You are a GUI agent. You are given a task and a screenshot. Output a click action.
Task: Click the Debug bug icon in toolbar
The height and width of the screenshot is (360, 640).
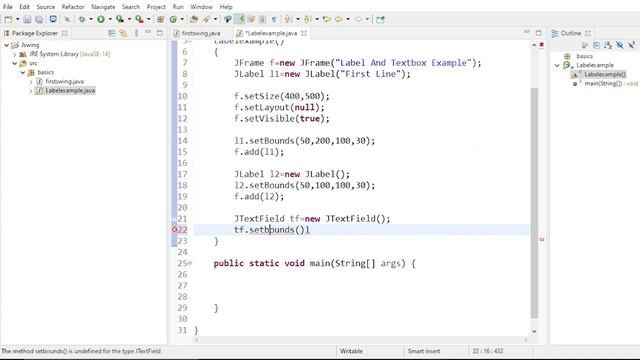(82, 19)
